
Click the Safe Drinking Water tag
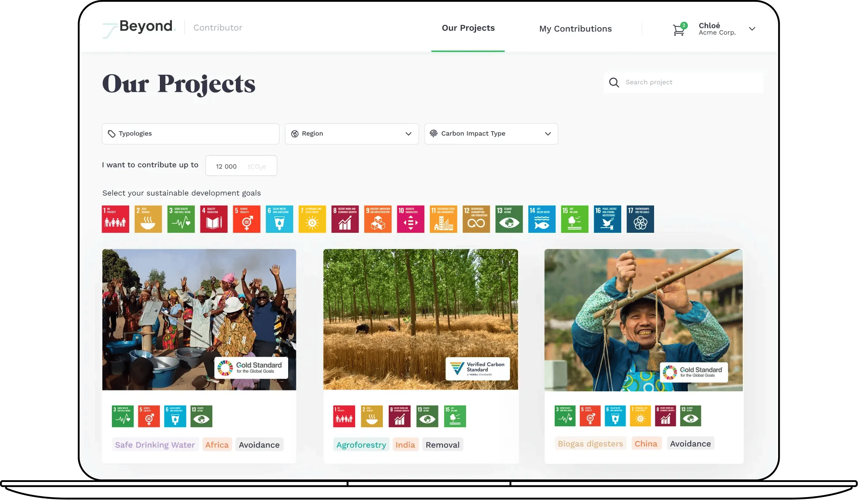pos(155,445)
